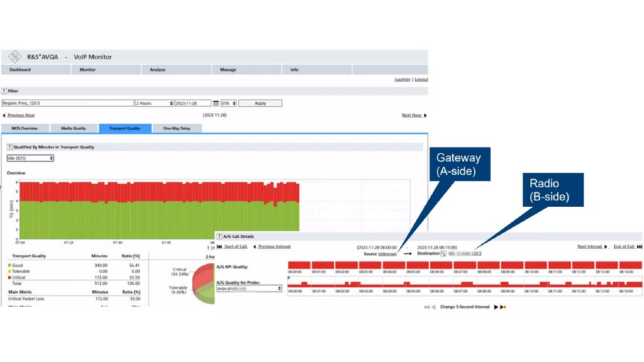The image size is (644, 362).
Task: Click the Logout link
Action: (421, 80)
